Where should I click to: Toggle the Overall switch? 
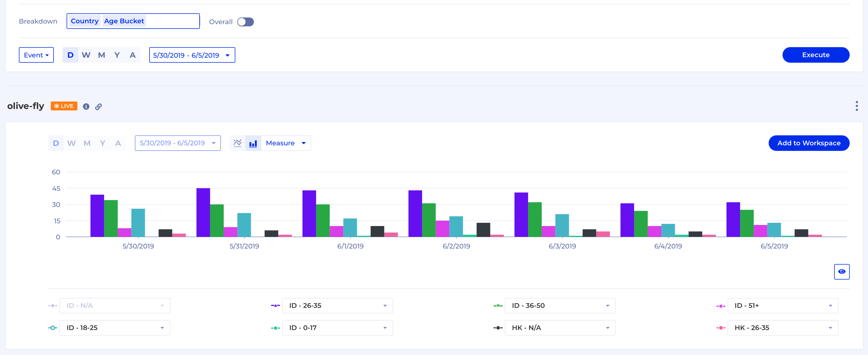[245, 22]
